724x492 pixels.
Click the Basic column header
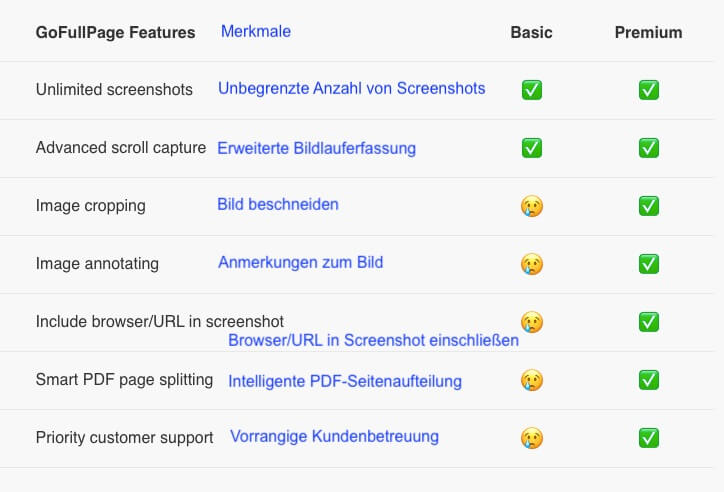[531, 32]
